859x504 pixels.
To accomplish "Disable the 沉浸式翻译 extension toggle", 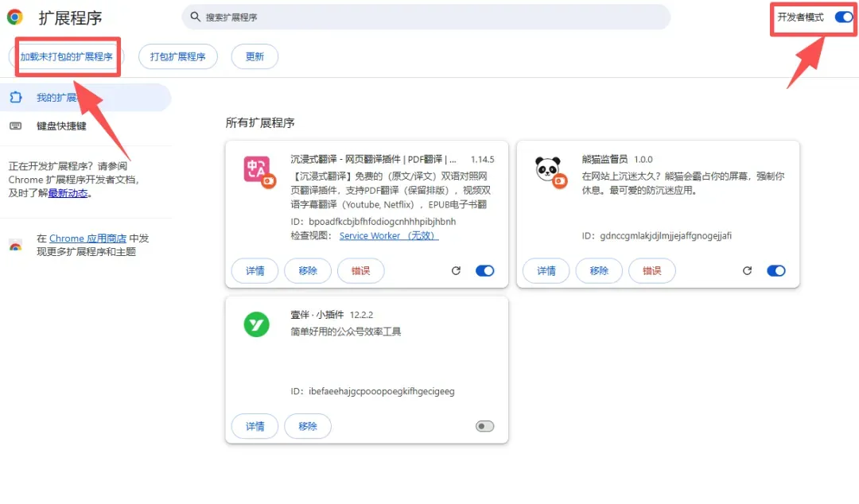I will 485,270.
